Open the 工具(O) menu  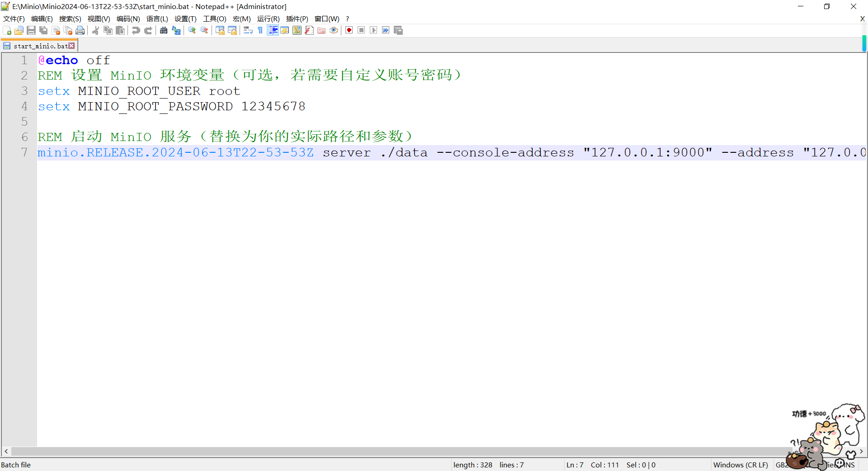pyautogui.click(x=215, y=19)
